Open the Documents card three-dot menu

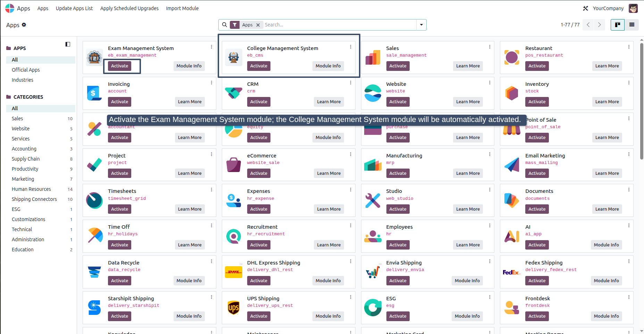[x=629, y=189]
